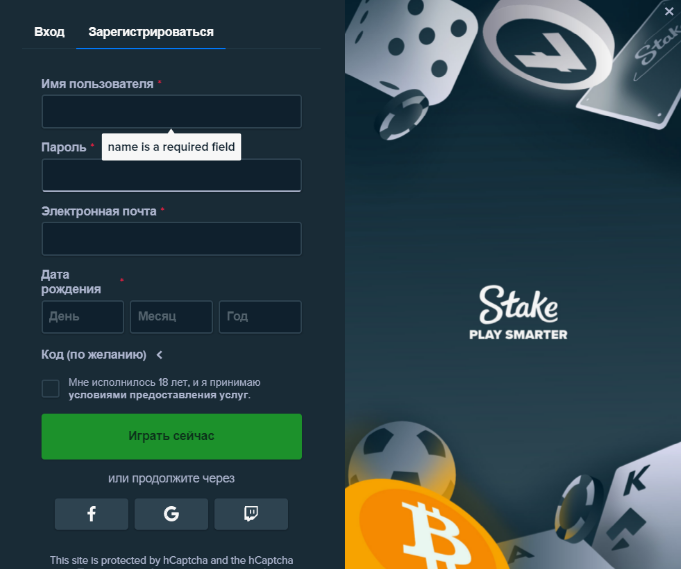Select the Зарегистрироваться tab
681x569 pixels.
pyautogui.click(x=151, y=32)
